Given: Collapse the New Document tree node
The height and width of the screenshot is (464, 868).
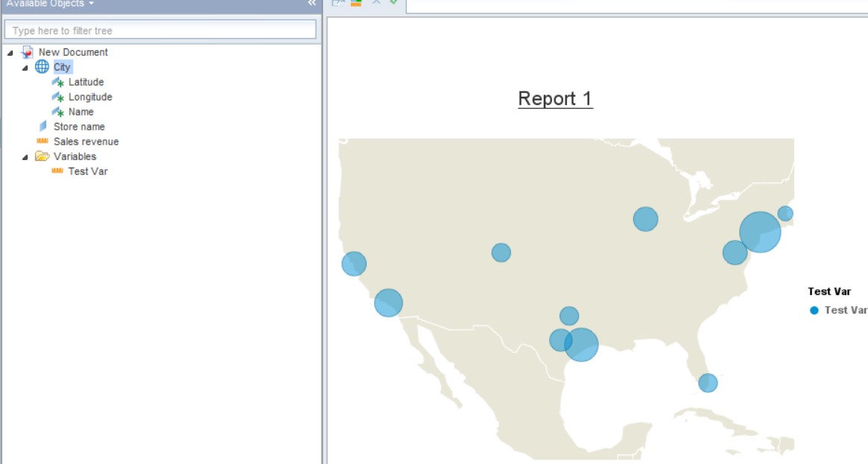Looking at the screenshot, I should pos(10,52).
